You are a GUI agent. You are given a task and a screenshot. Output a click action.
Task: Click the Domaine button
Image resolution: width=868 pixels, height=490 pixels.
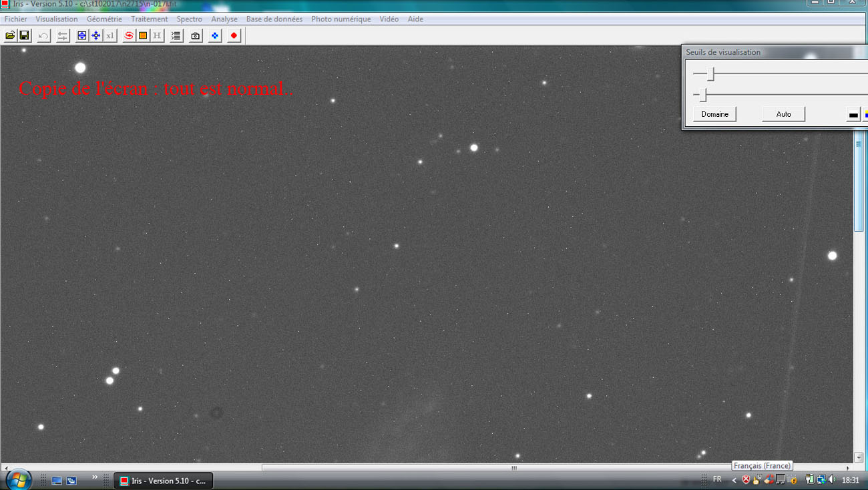[x=715, y=114]
